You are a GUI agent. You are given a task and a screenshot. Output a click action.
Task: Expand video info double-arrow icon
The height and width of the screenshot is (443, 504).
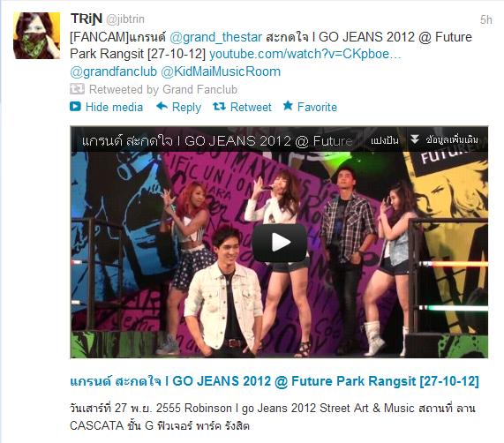(x=415, y=139)
